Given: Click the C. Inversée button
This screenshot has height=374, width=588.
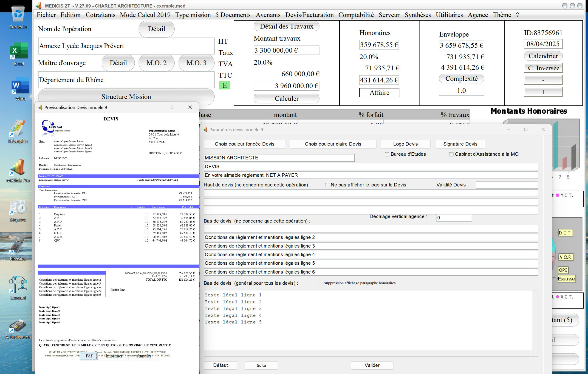Looking at the screenshot, I should pyautogui.click(x=543, y=68).
